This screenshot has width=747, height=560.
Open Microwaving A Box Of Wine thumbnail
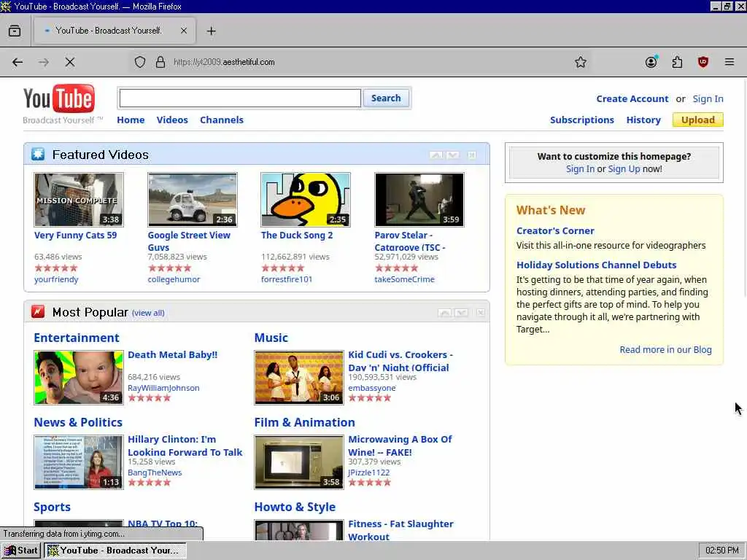coord(298,462)
